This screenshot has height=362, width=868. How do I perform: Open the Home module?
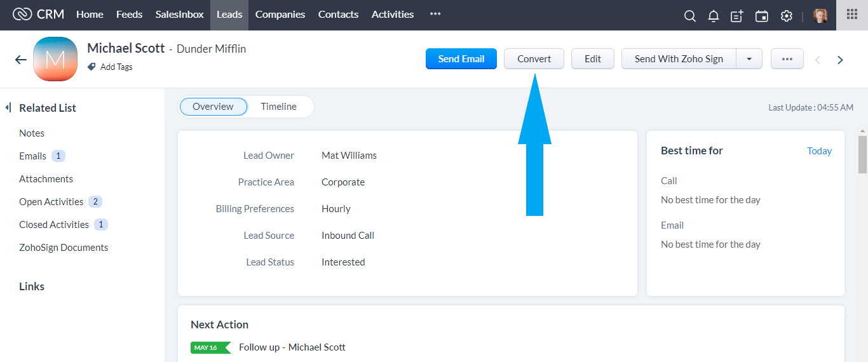[x=90, y=14]
